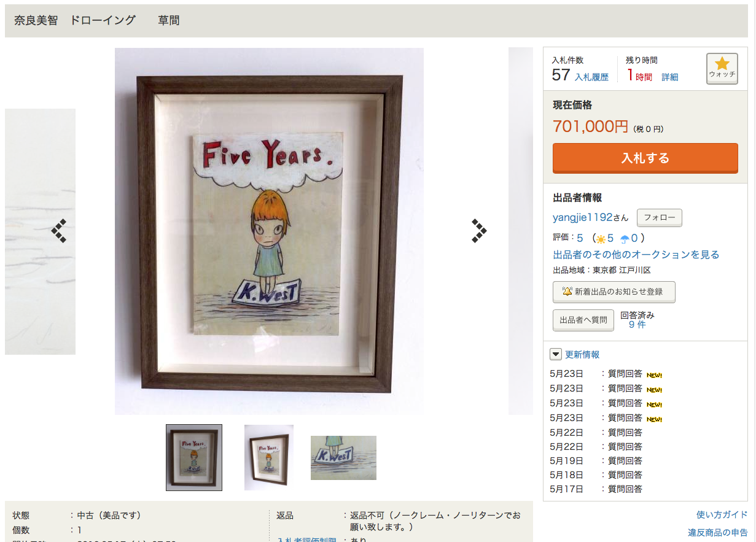The image size is (756, 542).
Task: Click the bell new listing notification button
Action: coord(614,292)
